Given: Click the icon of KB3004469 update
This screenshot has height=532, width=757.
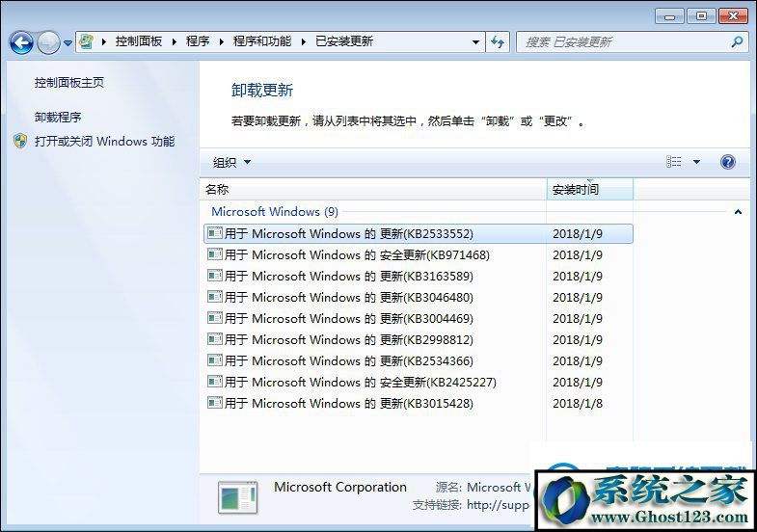Looking at the screenshot, I should pyautogui.click(x=215, y=318).
